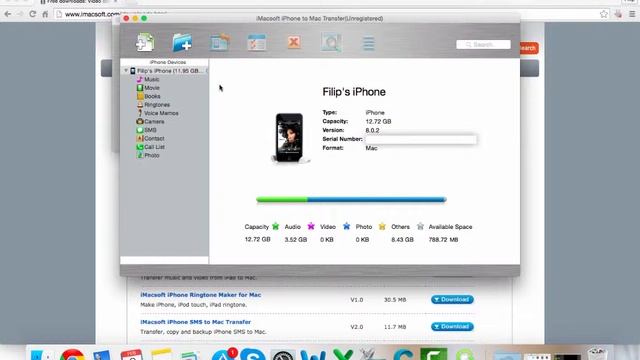Viewport: 640px width, 360px height.
Task: Click the export-to-computer toolbar icon
Action: click(220, 42)
